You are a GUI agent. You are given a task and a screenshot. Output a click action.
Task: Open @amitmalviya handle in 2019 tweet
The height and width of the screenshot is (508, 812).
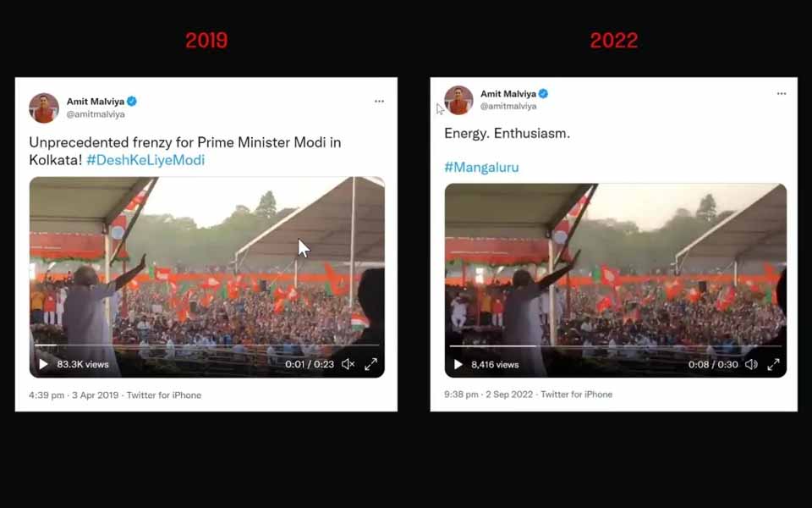(96, 114)
